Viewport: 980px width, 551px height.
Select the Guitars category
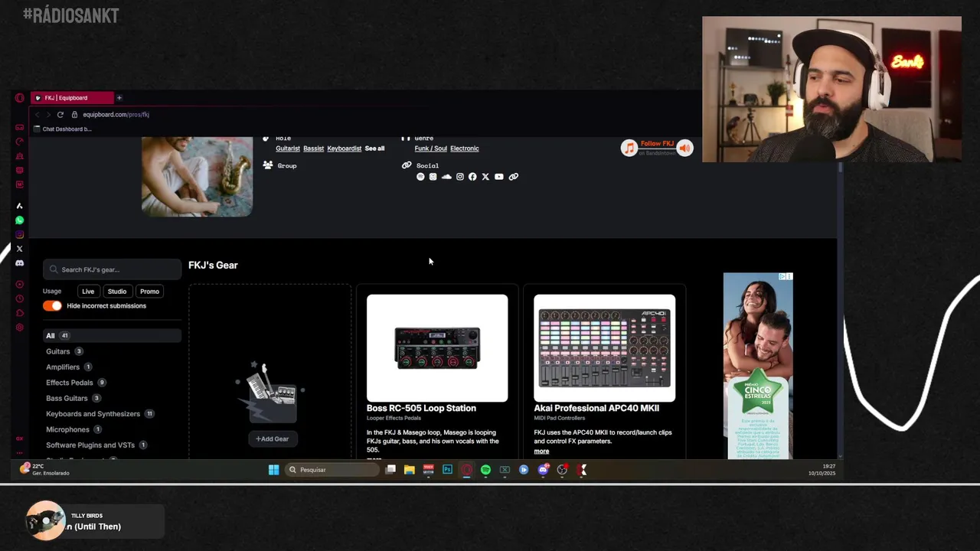57,352
